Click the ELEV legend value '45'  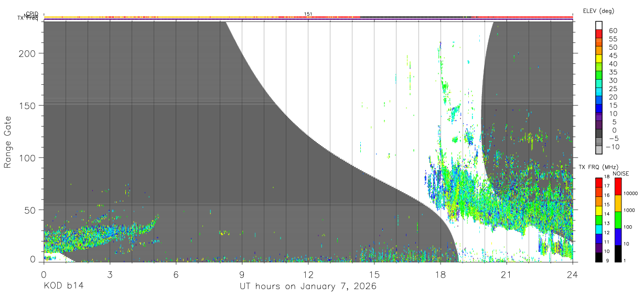pyautogui.click(x=613, y=56)
